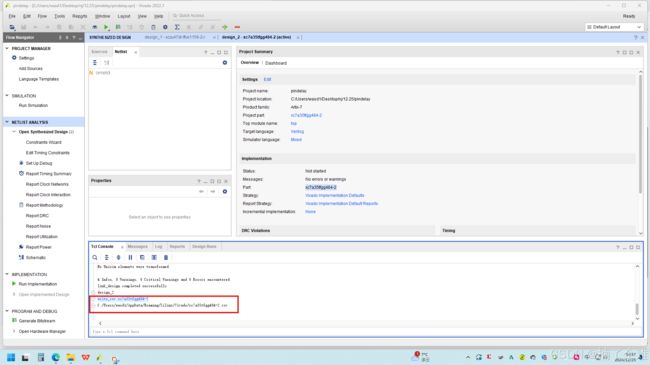Switch to the design_1 design tab
Image resolution: width=650 pixels, height=365 pixels.
click(175, 37)
